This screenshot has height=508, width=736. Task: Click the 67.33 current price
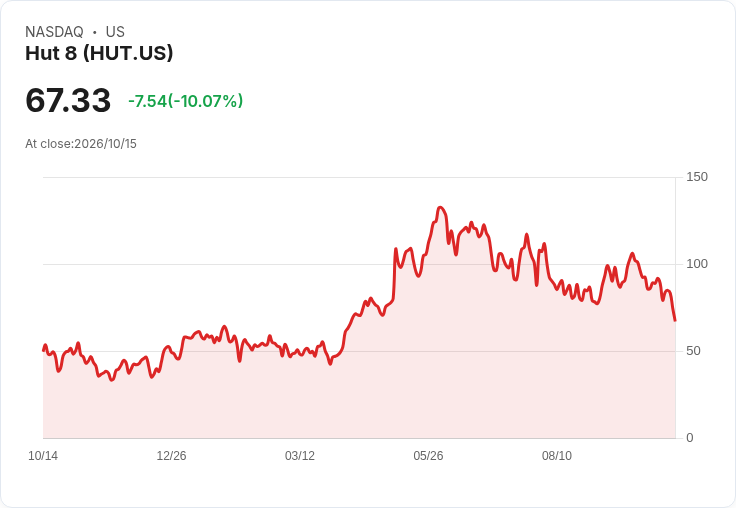[x=68, y=100]
